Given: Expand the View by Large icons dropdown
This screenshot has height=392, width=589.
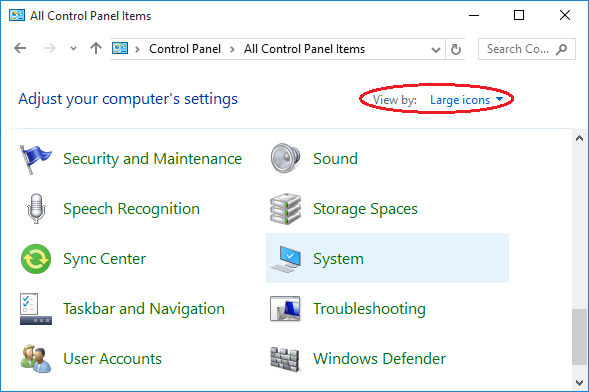Looking at the screenshot, I should point(466,100).
